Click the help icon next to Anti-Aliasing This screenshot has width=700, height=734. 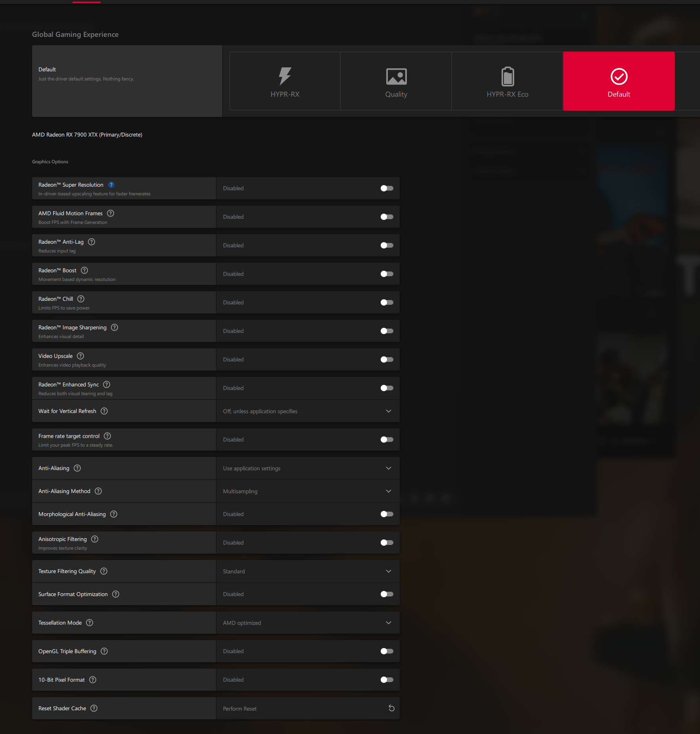pyautogui.click(x=77, y=468)
